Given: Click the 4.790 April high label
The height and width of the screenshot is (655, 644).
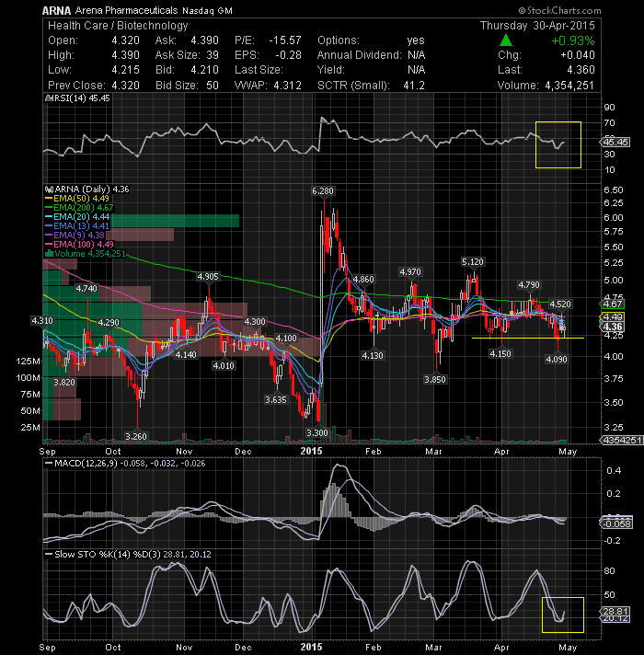Looking at the screenshot, I should pyautogui.click(x=529, y=285).
